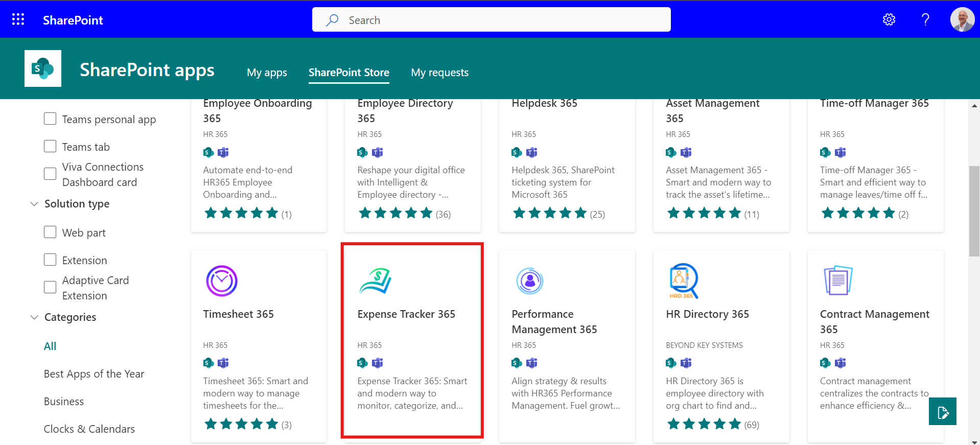Click the SharePoint apps logo tile
The height and width of the screenshot is (445, 980).
pyautogui.click(x=43, y=68)
